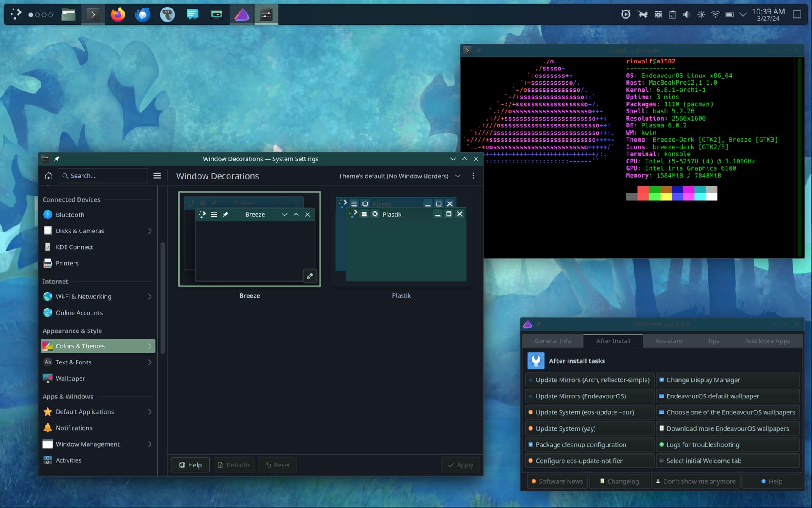
Task: Open the window border size dropdown
Action: (399, 176)
